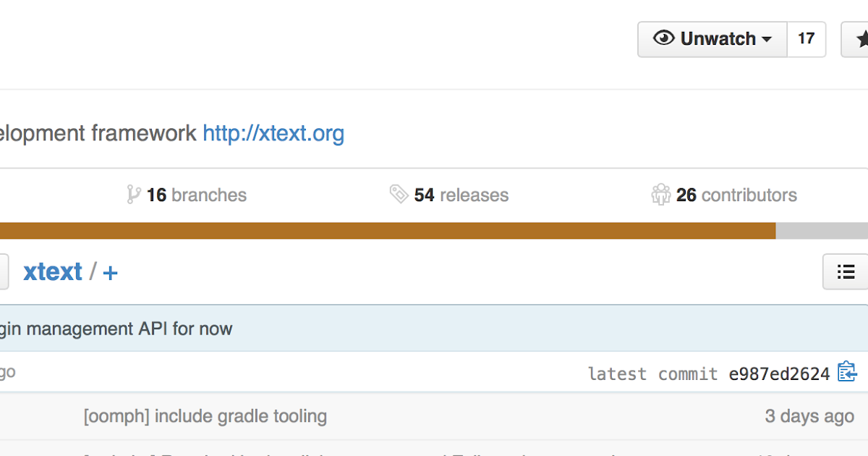Screen dimensions: 868x456
Task: Click the '3 days ago' timestamp link
Action: [809, 416]
